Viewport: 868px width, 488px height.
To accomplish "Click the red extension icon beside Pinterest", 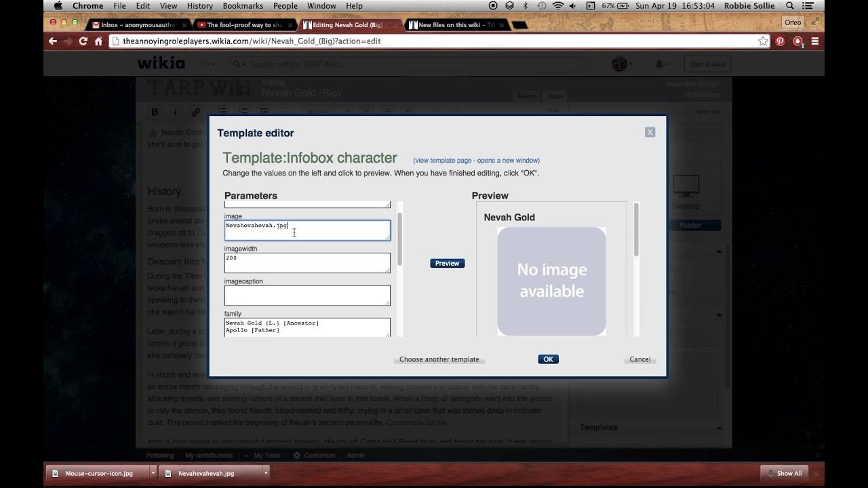I will (x=798, y=41).
